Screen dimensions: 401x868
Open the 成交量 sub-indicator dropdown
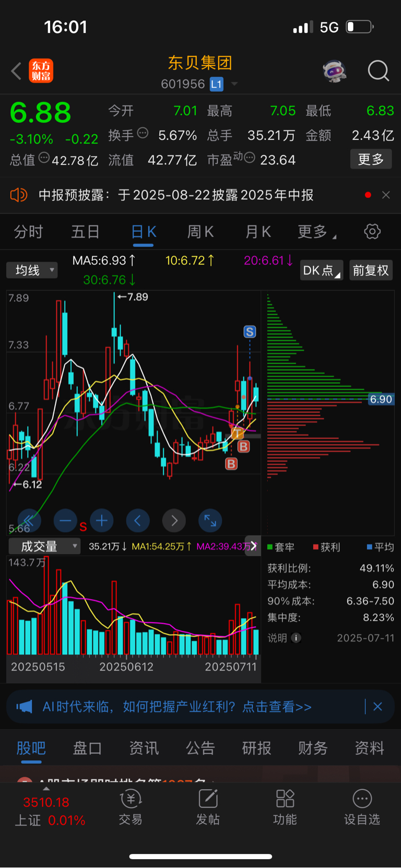tap(44, 546)
